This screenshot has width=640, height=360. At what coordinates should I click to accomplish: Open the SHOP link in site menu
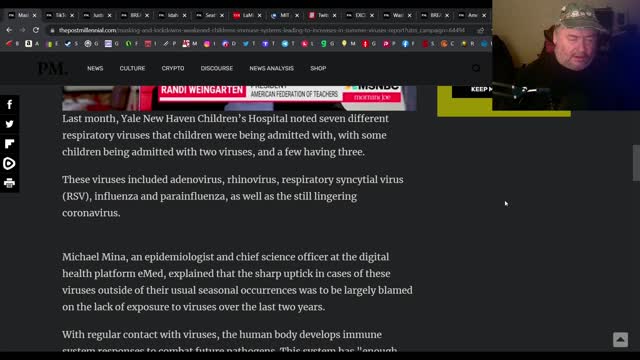pyautogui.click(x=318, y=68)
